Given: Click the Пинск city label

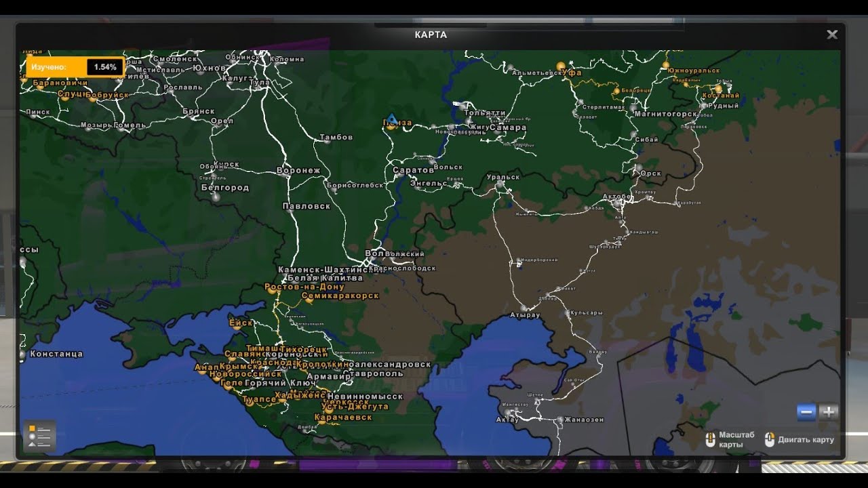Looking at the screenshot, I should [x=38, y=112].
